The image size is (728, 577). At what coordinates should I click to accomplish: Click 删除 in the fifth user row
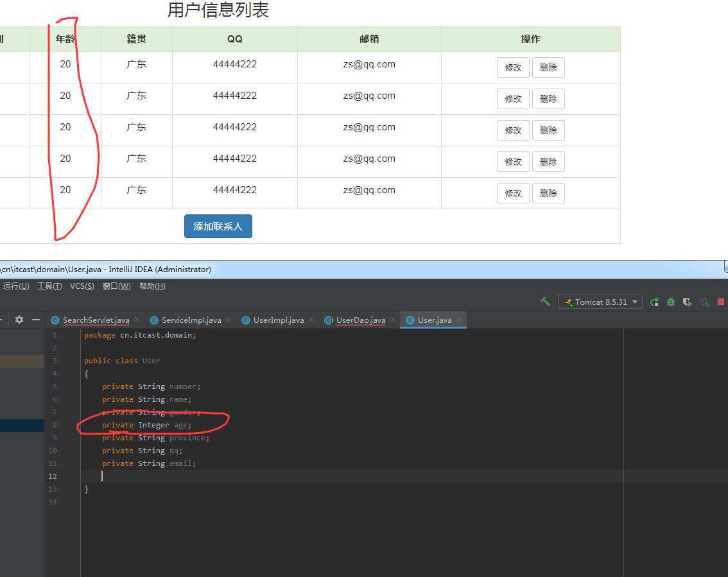548,193
